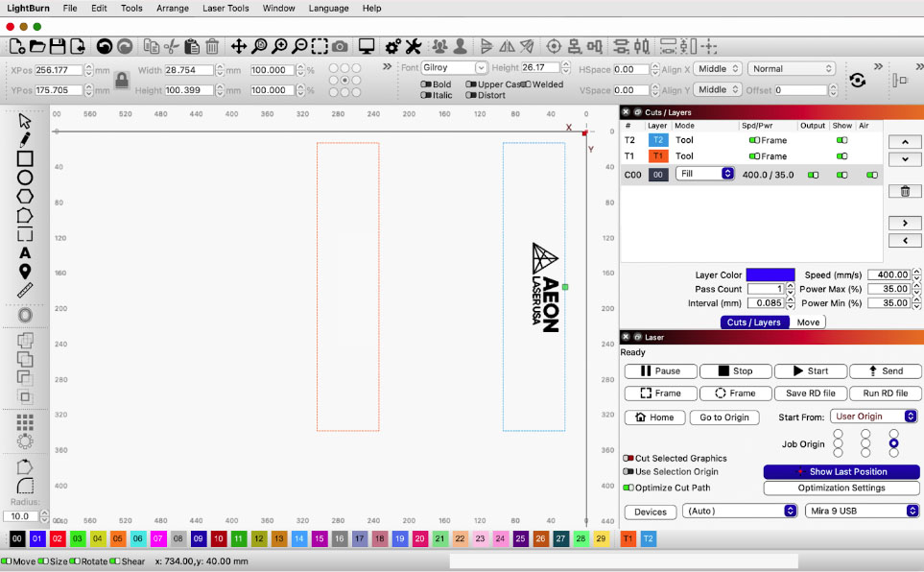Select the Create Text tool
Image resolution: width=924 pixels, height=572 pixels.
(x=25, y=253)
